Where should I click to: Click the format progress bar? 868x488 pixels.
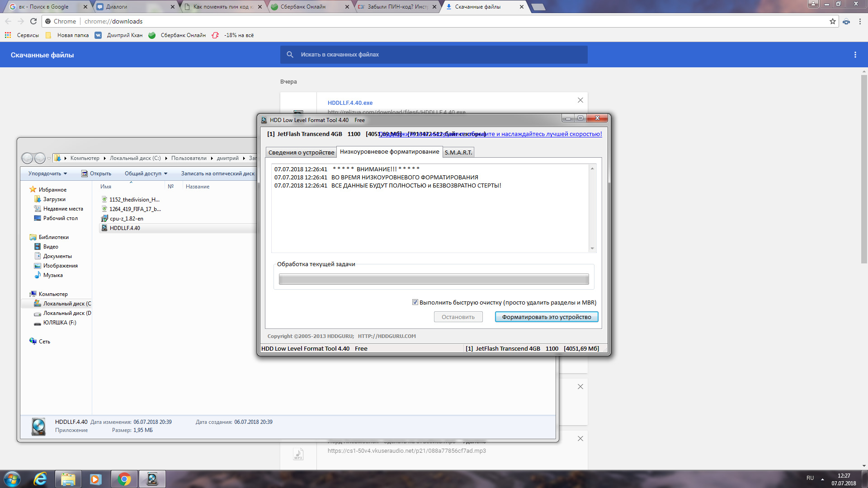point(434,279)
